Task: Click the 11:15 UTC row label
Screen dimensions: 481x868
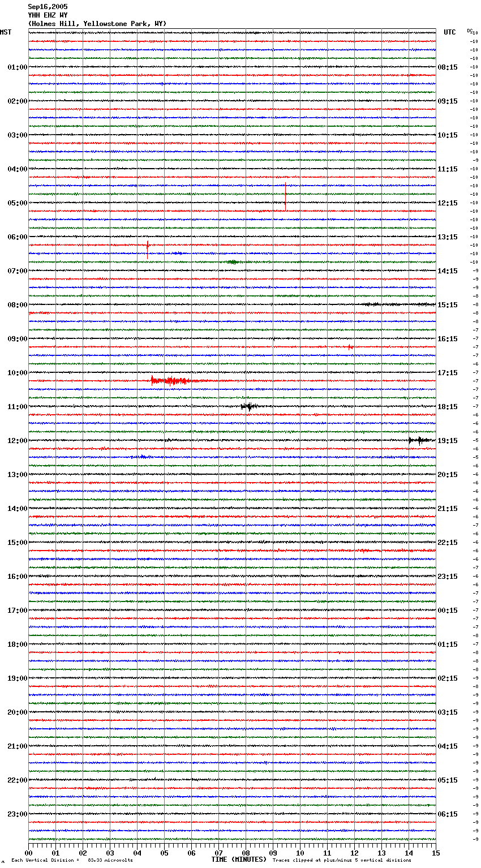Action: tap(448, 169)
